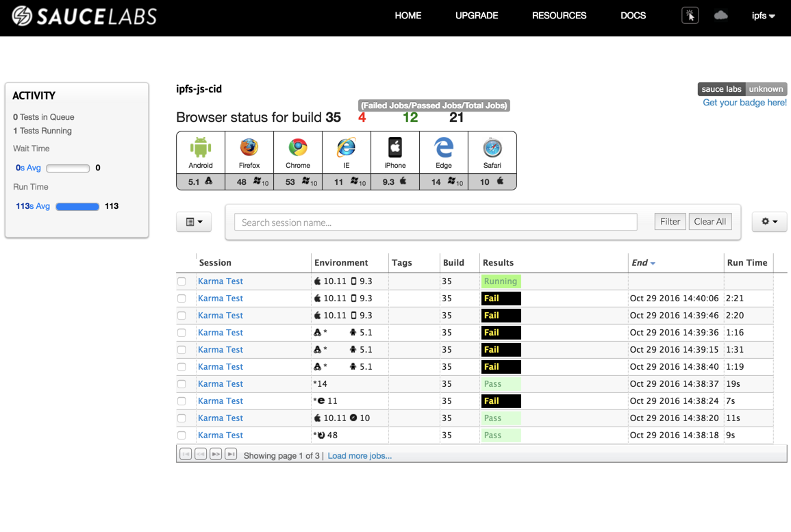Jump to the last page of jobs
Screen dimensions: 791x532
(x=231, y=455)
